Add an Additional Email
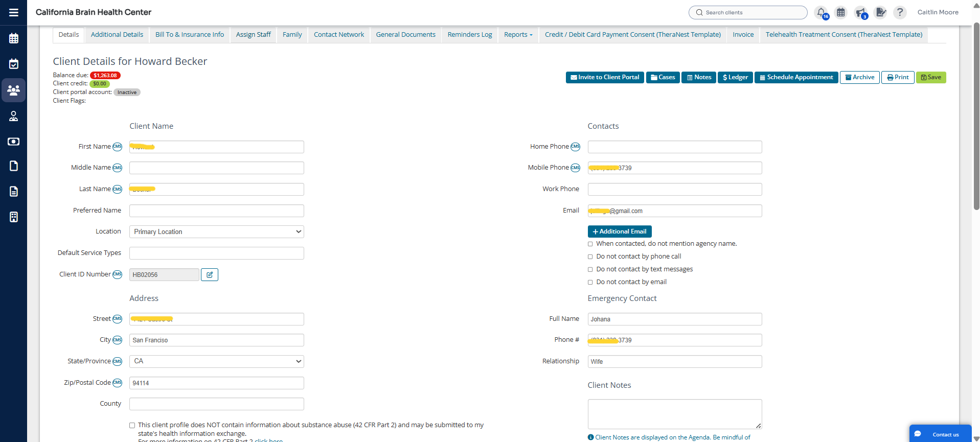The image size is (980, 442). (x=620, y=231)
